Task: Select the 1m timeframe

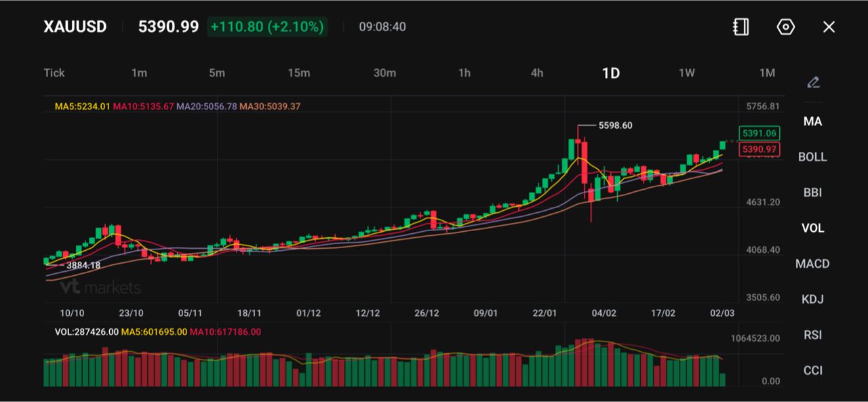Action: pos(139,73)
